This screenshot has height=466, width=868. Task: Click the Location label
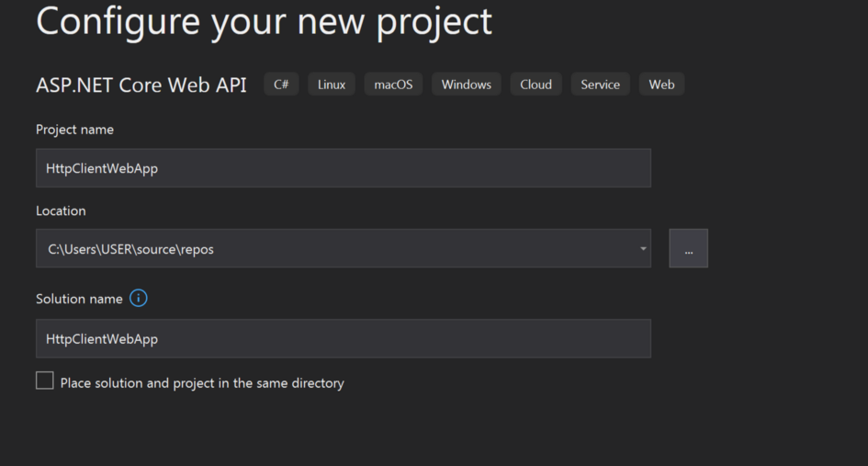click(x=61, y=210)
